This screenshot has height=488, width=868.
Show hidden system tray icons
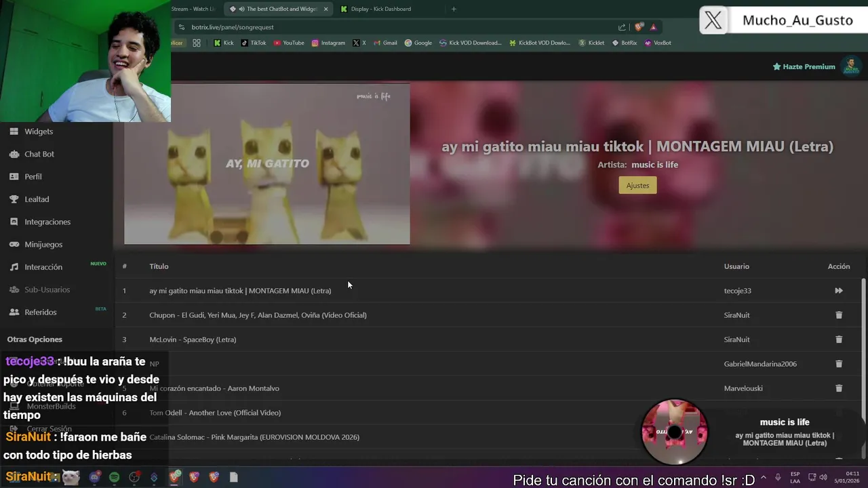click(x=764, y=477)
